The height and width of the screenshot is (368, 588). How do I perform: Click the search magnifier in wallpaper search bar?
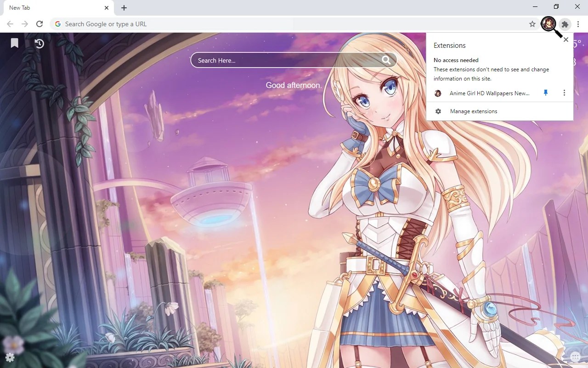386,60
